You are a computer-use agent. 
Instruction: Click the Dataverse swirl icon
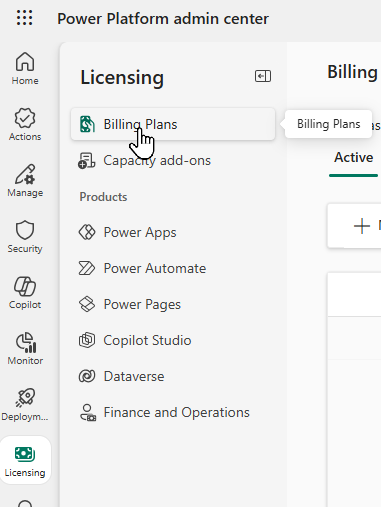coord(87,376)
